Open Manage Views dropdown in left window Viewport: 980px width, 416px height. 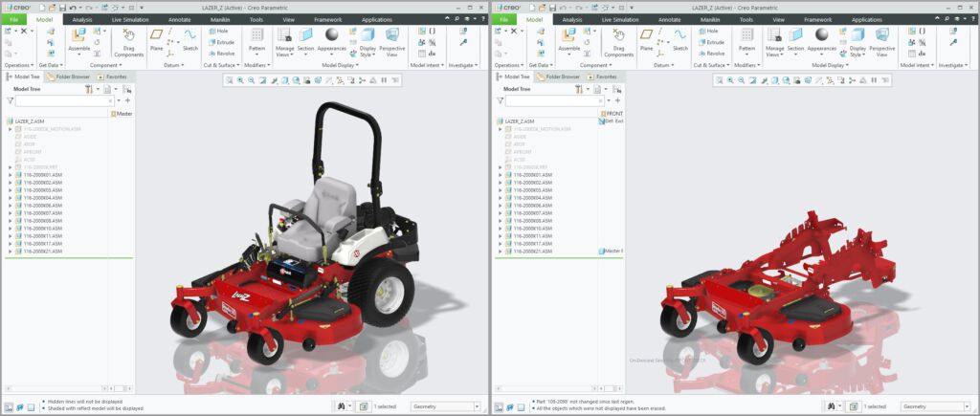pos(284,52)
